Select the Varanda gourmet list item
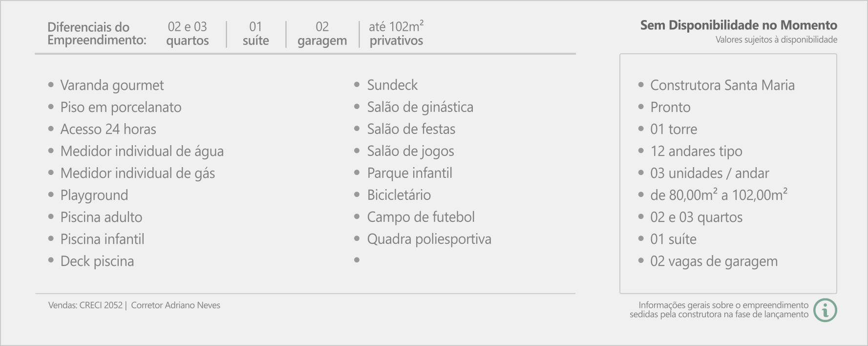Image resolution: width=868 pixels, height=346 pixels. pyautogui.click(x=112, y=86)
